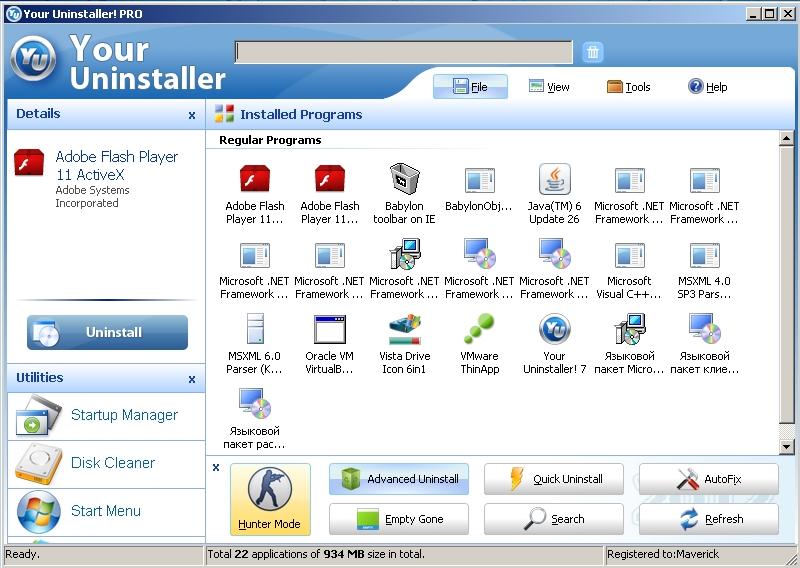Select Языковой пакет рас... icon
Screen dimensions: 800x568
click(255, 404)
